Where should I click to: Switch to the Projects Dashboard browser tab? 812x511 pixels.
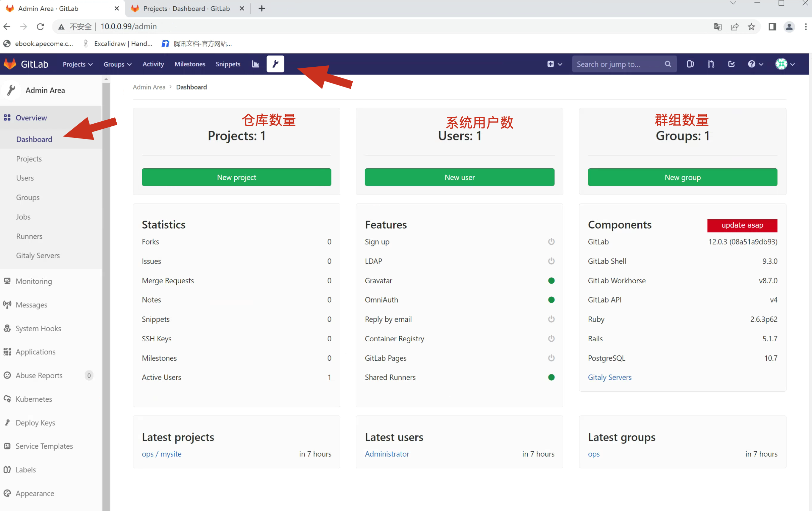[x=186, y=8]
